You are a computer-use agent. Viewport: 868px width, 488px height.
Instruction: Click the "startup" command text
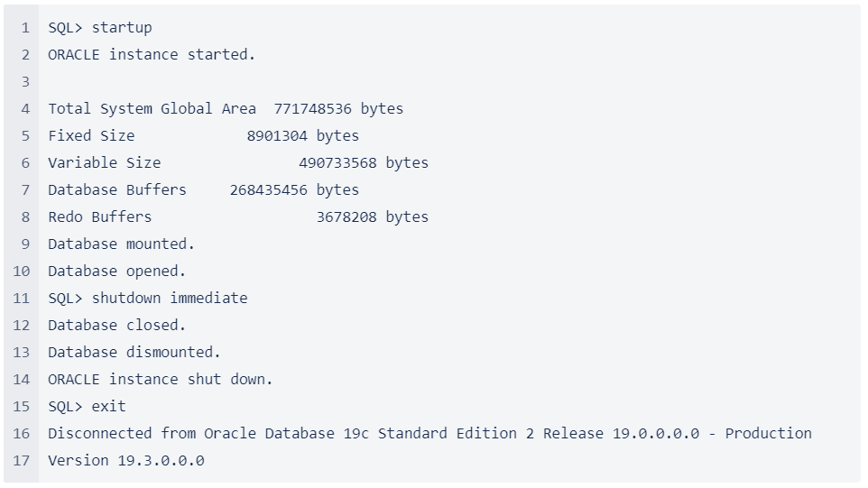pyautogui.click(x=122, y=28)
